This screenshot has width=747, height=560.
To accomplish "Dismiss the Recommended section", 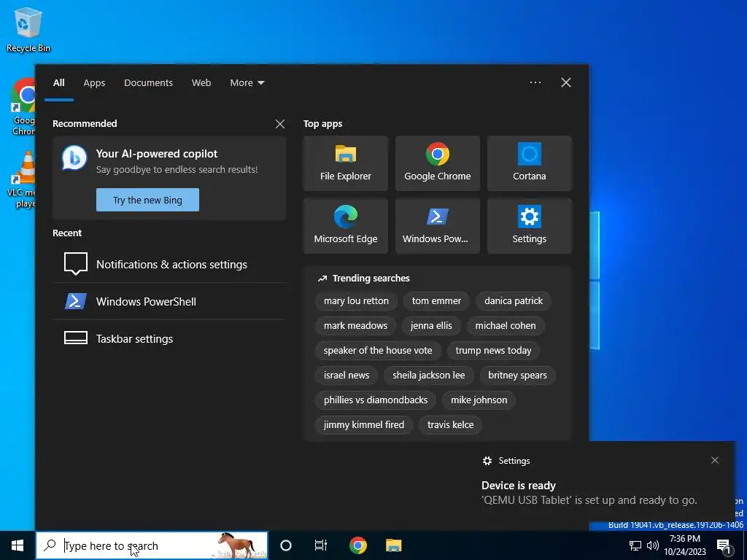I will coord(280,124).
